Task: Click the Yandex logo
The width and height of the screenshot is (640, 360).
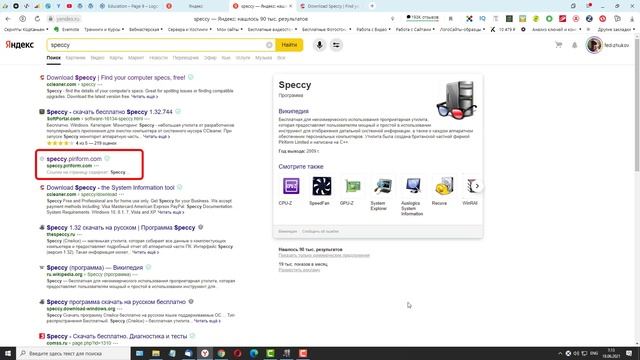Action: [x=20, y=45]
